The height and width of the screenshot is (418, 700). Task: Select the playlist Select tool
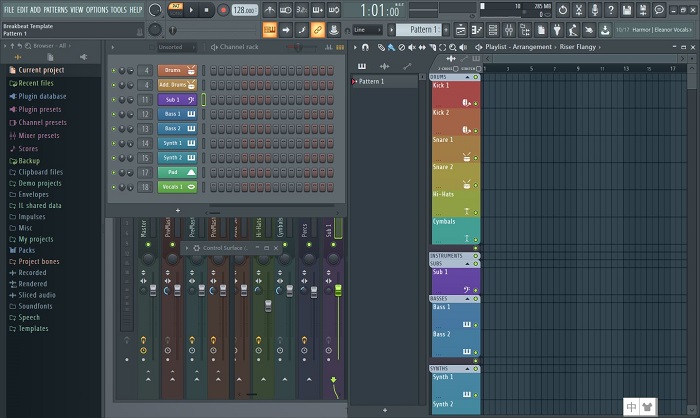point(442,47)
